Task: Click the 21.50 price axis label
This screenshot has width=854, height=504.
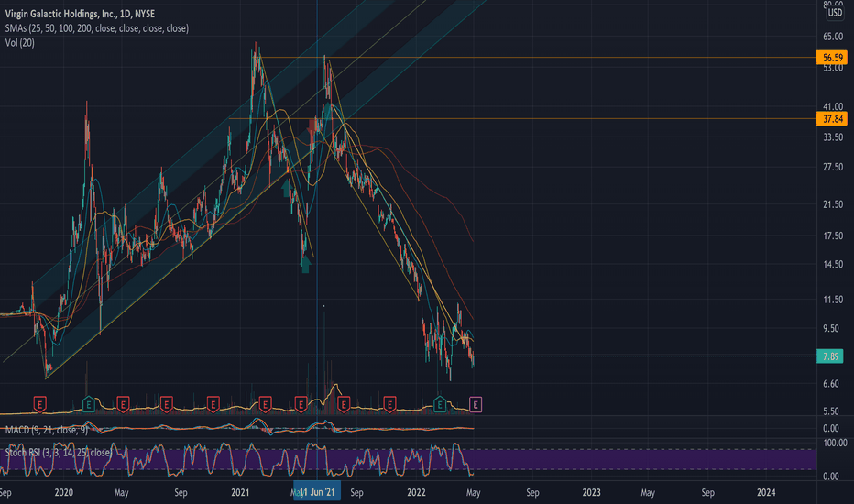Action: click(x=833, y=204)
